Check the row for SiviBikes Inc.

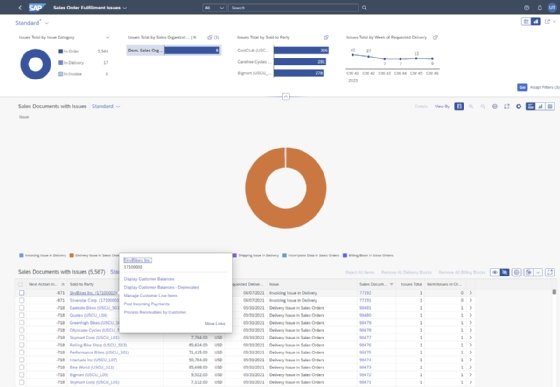[22, 293]
